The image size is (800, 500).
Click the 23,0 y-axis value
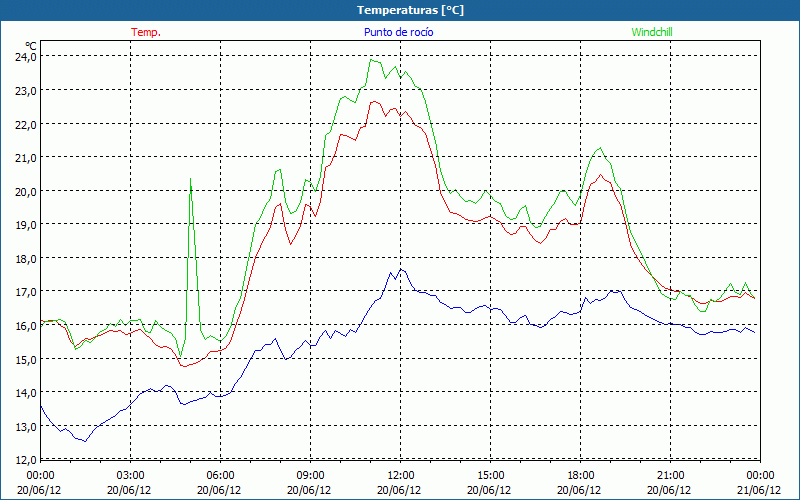(26, 90)
